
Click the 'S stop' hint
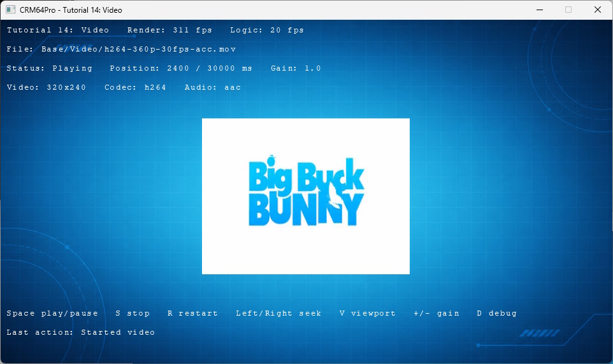133,313
